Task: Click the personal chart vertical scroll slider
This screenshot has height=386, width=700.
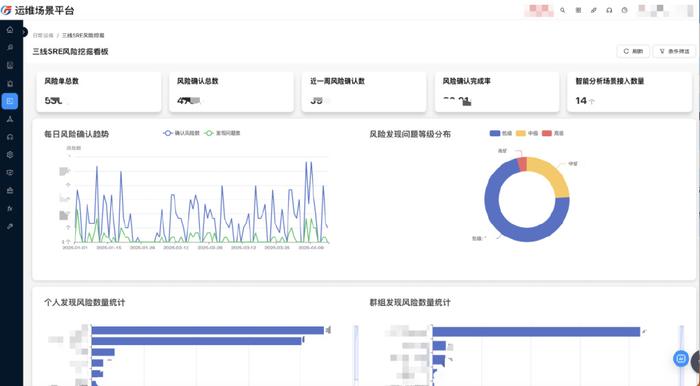Action: coord(356,353)
